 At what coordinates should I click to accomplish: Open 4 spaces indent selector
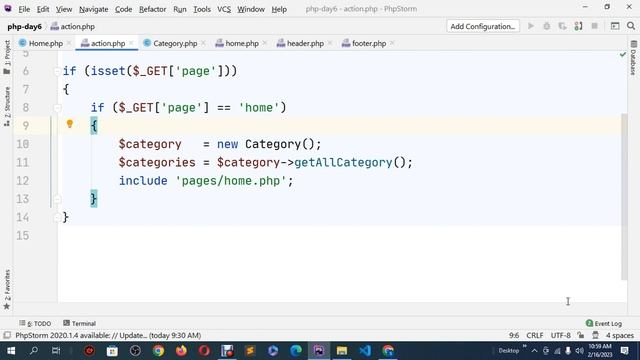pos(620,336)
